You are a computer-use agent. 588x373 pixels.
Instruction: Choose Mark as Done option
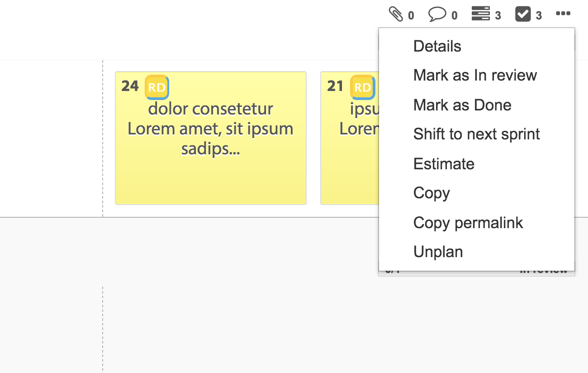coord(462,105)
